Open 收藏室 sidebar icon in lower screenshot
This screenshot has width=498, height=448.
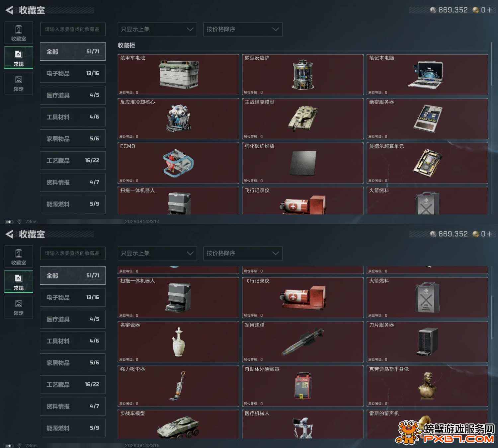(19, 257)
